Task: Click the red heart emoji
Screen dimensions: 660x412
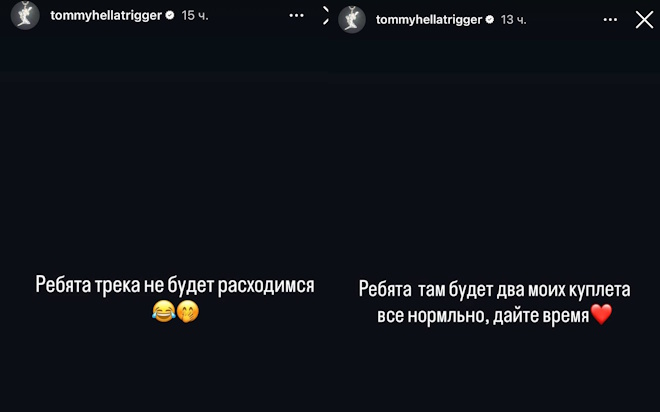Action: (x=601, y=315)
